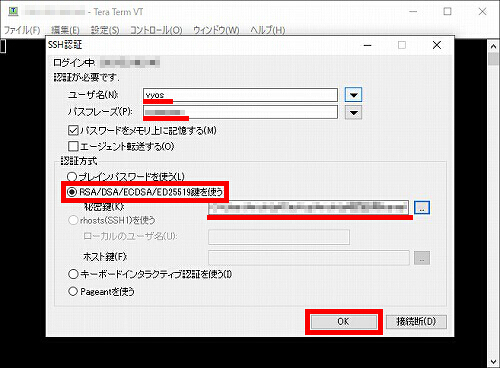The height and width of the screenshot is (368, 500).
Task: Select プレインパスワードを使う radio option
Action: [126, 176]
